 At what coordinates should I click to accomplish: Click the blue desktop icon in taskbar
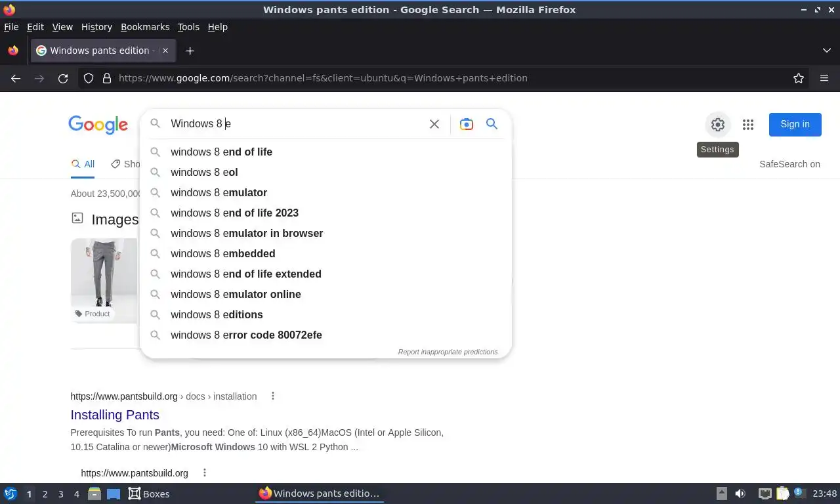pos(114,493)
